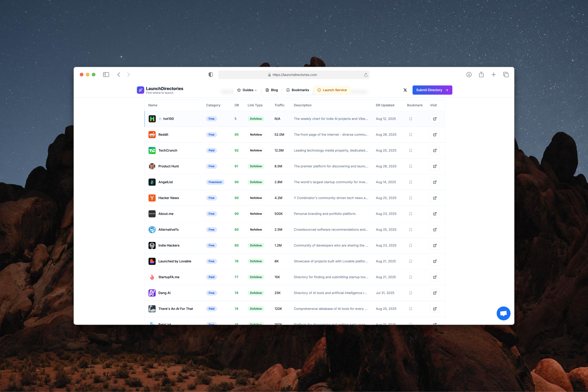Viewport: 588px width, 392px height.
Task: Open the browser tab overview expander
Action: click(506, 74)
